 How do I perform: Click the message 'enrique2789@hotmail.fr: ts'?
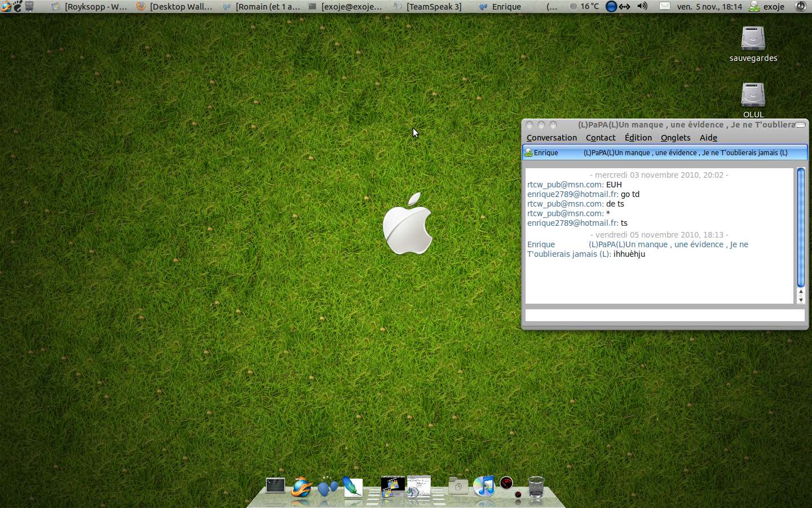(577, 223)
